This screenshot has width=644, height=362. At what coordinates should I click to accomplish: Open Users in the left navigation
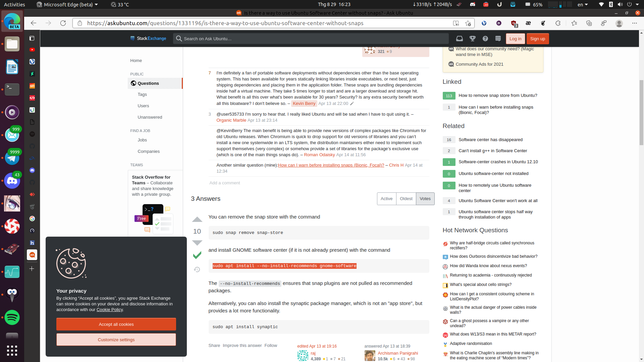point(143,106)
